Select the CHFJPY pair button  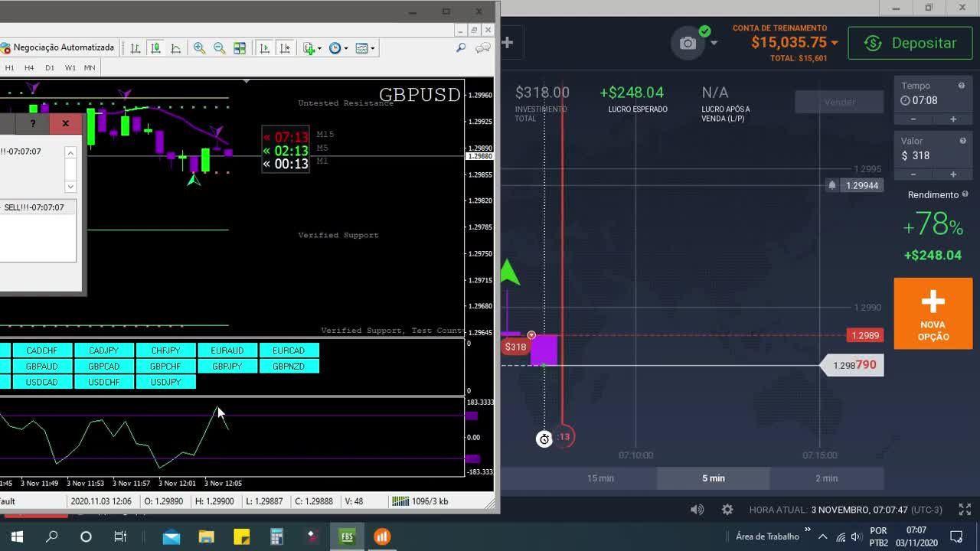pyautogui.click(x=165, y=350)
